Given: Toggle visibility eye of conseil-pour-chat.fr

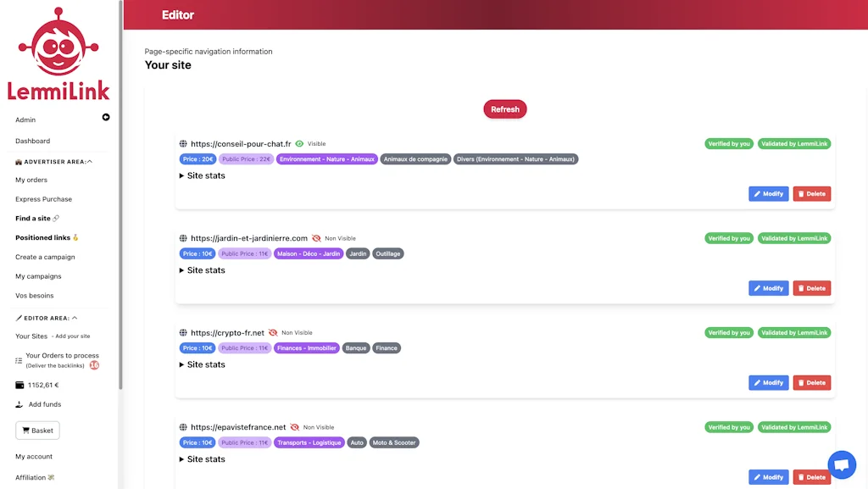Looking at the screenshot, I should point(299,144).
